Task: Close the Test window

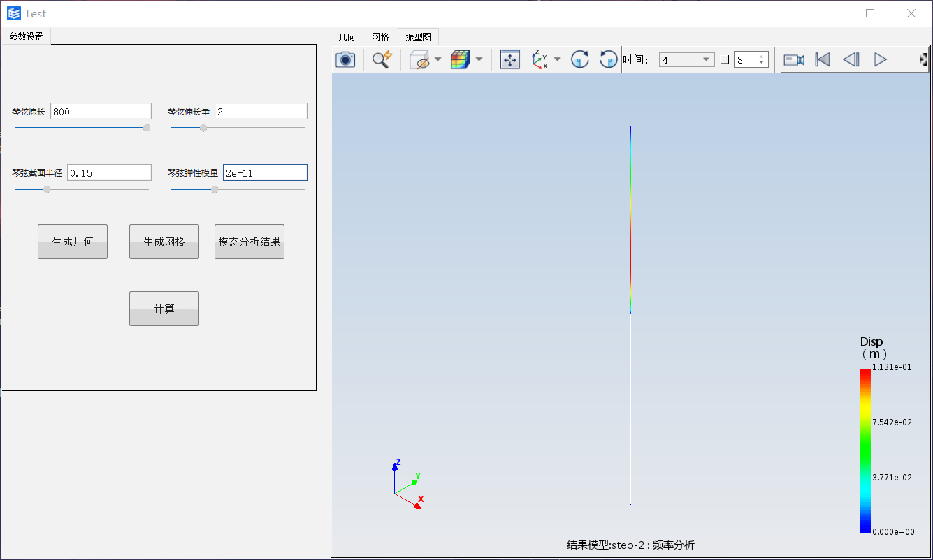Action: coord(911,13)
